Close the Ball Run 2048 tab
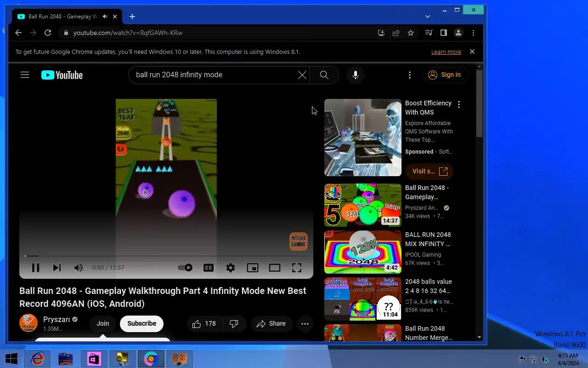 pyautogui.click(x=115, y=17)
